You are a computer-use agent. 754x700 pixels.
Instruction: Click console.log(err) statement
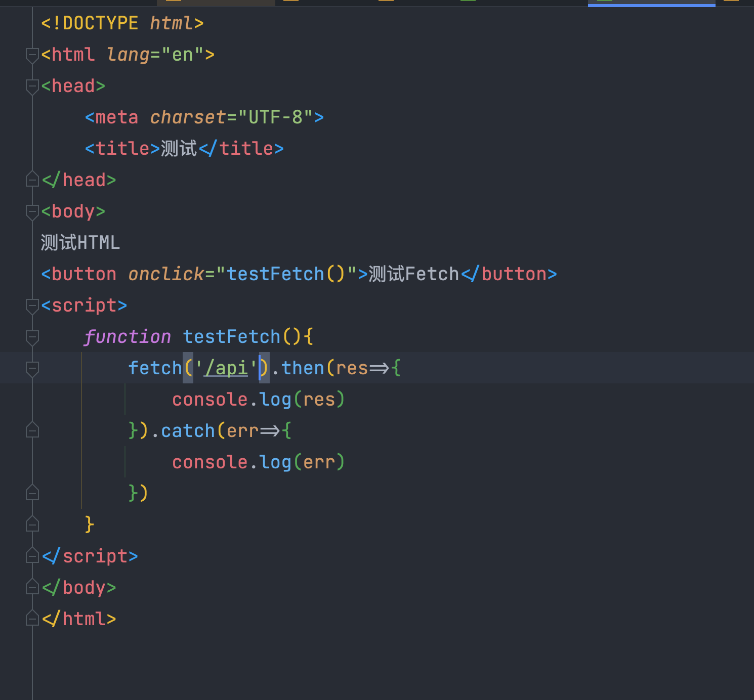258,462
